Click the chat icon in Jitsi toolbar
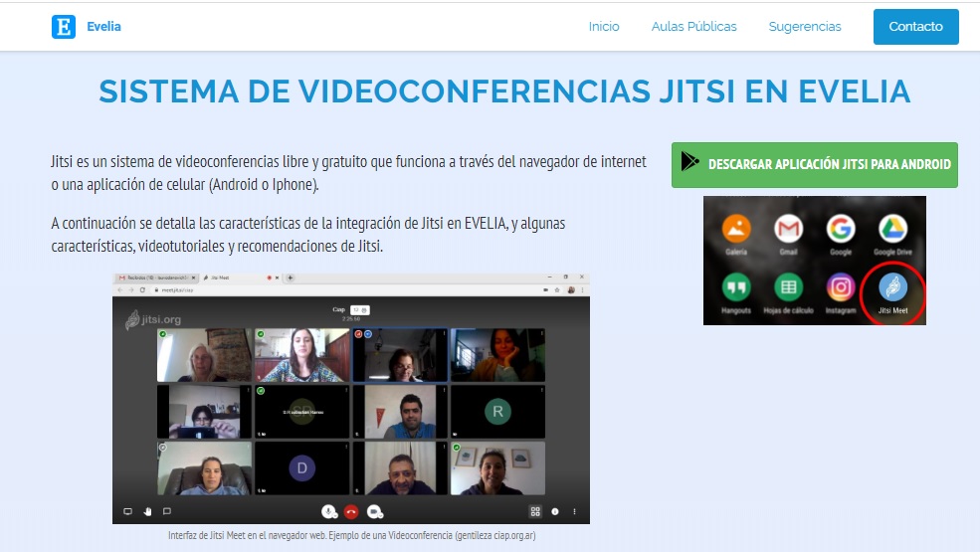This screenshot has width=980, height=552. [167, 511]
